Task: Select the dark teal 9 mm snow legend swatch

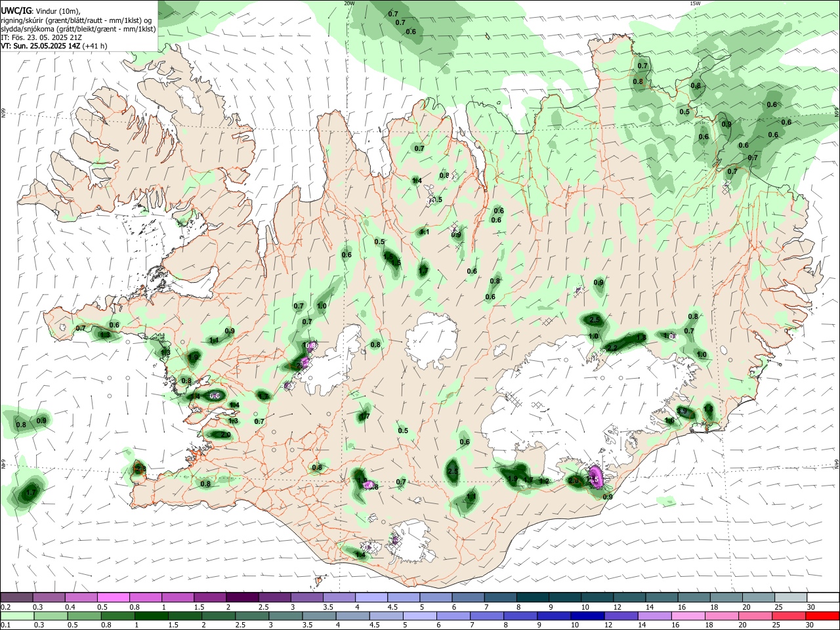Action: 565,597
